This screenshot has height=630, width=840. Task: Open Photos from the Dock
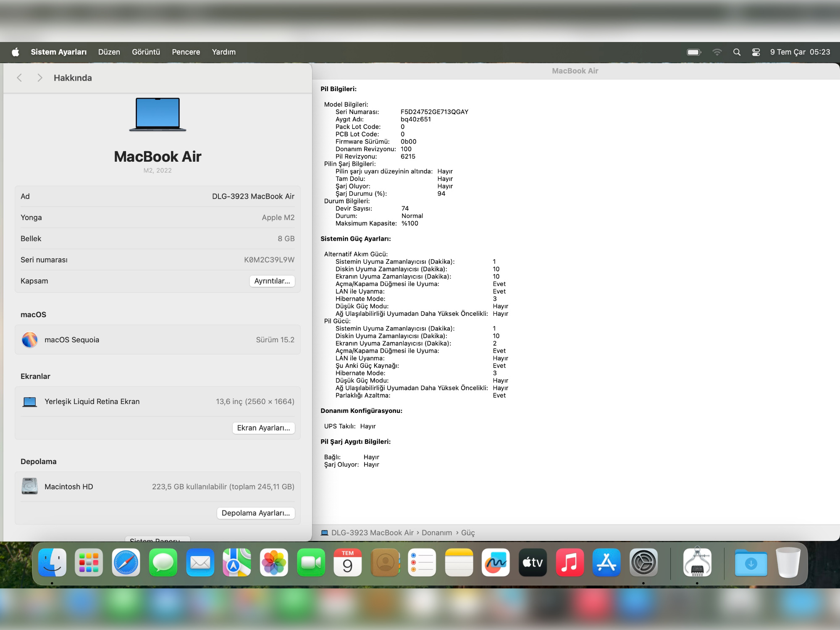point(274,562)
